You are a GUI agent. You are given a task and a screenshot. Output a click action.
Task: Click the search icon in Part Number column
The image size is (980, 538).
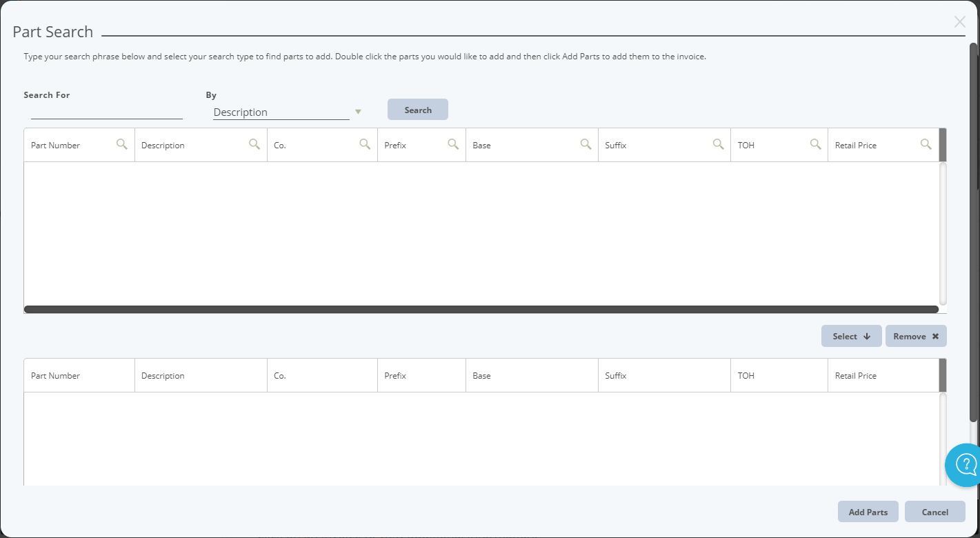[x=121, y=144]
